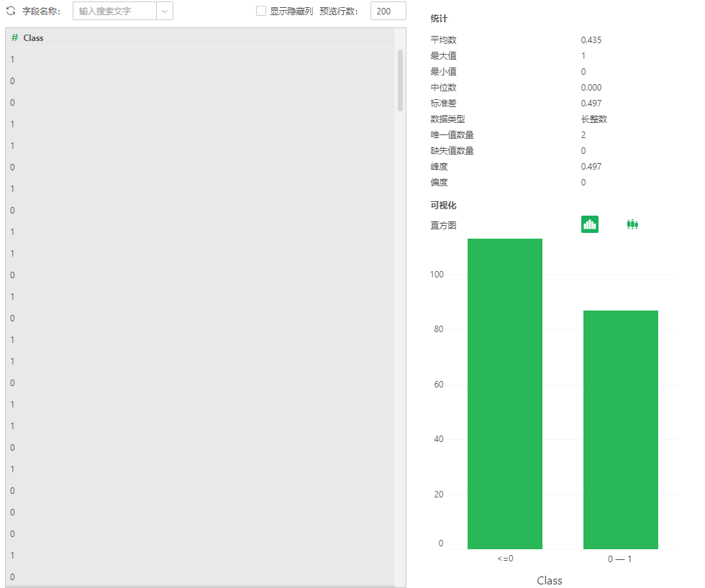The image size is (705, 588).
Task: Click the 预览行数 input showing 200
Action: [388, 12]
